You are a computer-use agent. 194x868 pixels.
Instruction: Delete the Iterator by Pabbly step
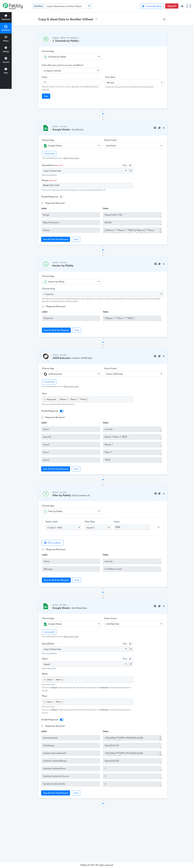click(x=164, y=264)
